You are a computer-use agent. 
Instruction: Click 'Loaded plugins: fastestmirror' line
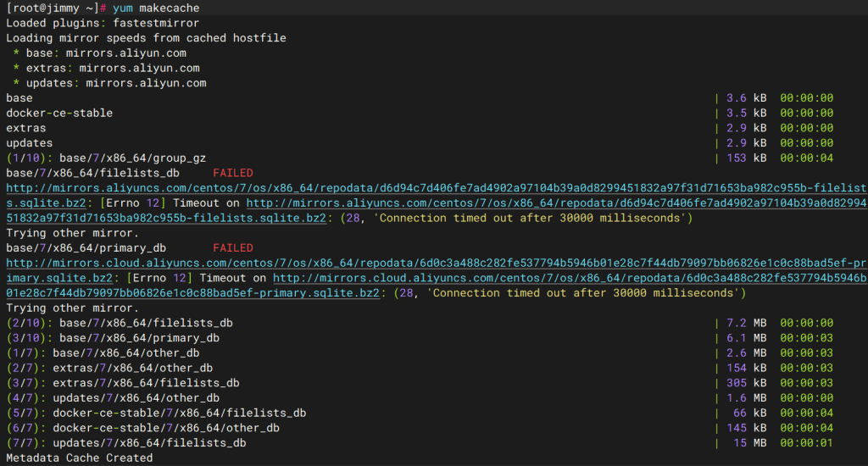(103, 23)
